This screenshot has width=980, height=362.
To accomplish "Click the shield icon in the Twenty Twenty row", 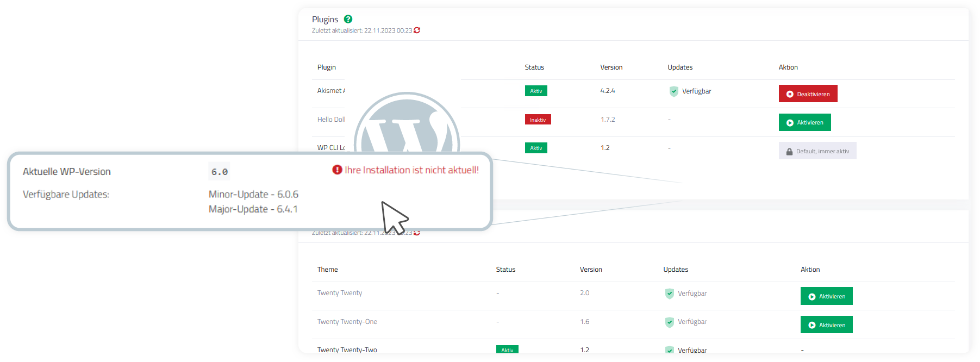I will [670, 294].
